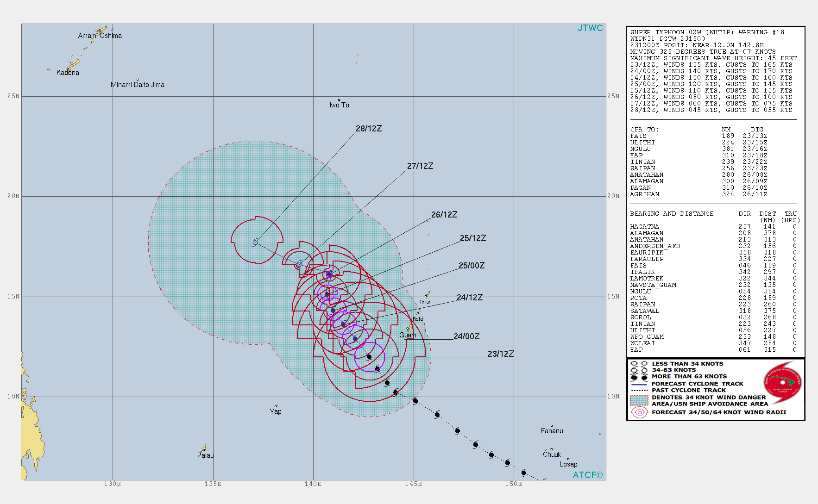The width and height of the screenshot is (818, 504).
Task: Click the Losap location dot
Action: pos(568,459)
